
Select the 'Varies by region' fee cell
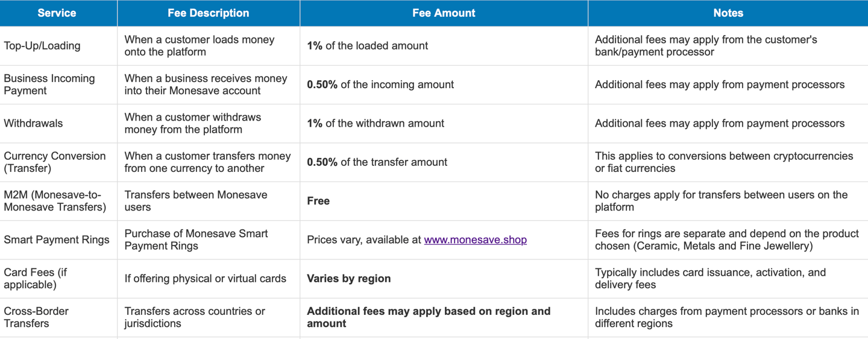click(x=444, y=278)
